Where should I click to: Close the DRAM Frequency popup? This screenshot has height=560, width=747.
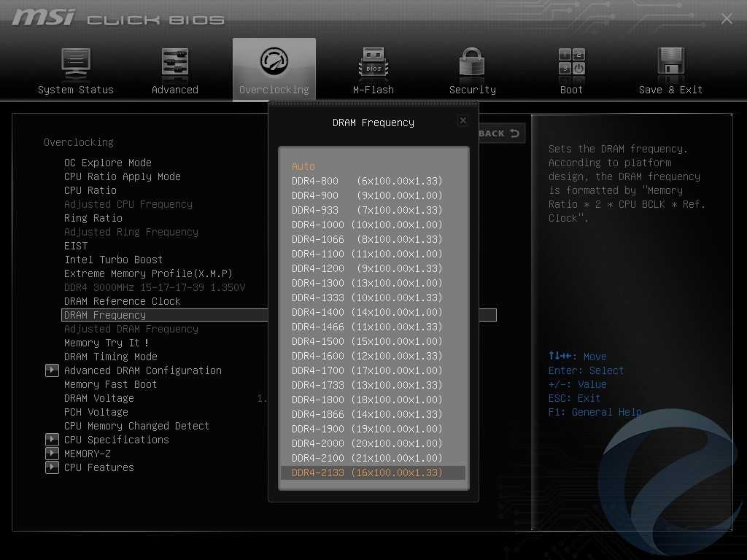tap(462, 121)
